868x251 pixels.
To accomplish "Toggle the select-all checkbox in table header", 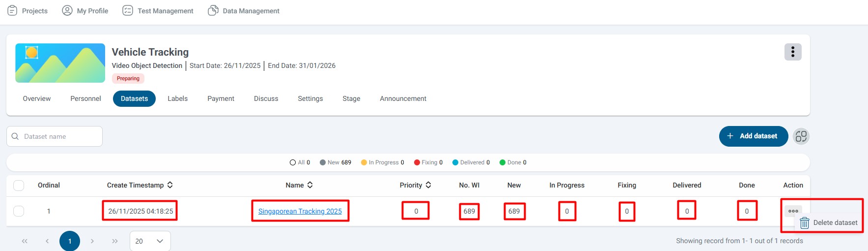I will click(x=19, y=186).
